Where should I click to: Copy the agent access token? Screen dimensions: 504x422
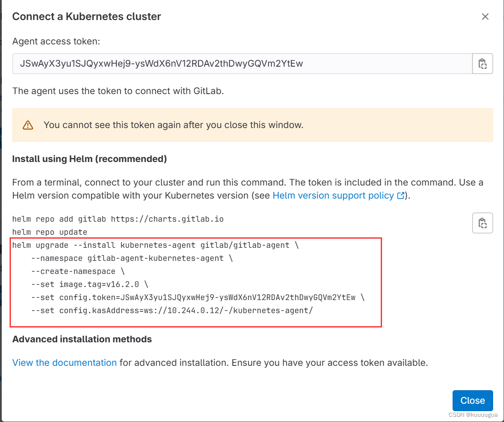pos(483,64)
